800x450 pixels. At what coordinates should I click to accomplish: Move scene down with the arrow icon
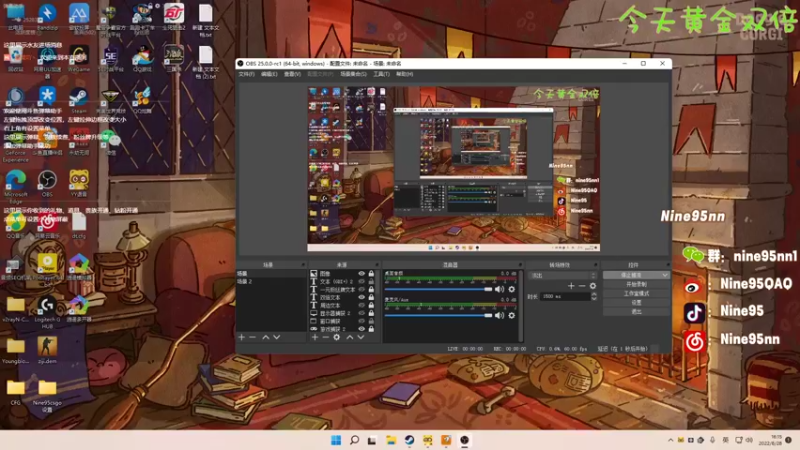coord(277,337)
